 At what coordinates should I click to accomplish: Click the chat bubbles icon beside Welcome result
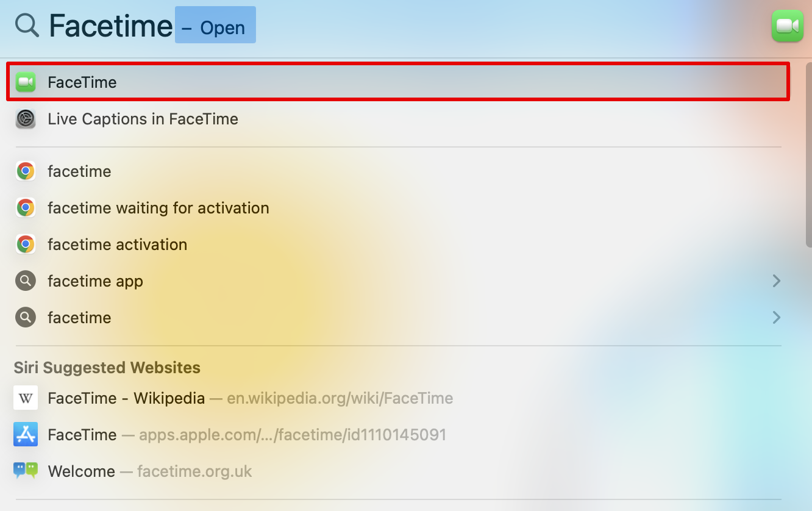point(26,471)
